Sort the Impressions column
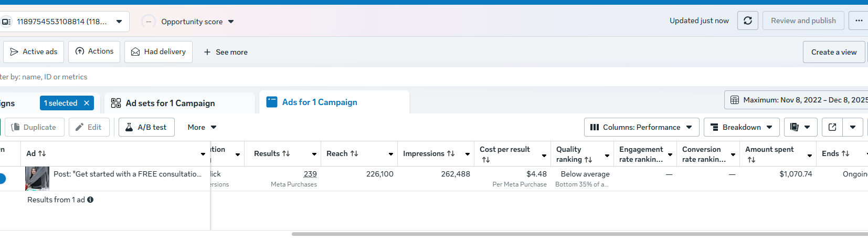This screenshot has width=868, height=238. [451, 153]
